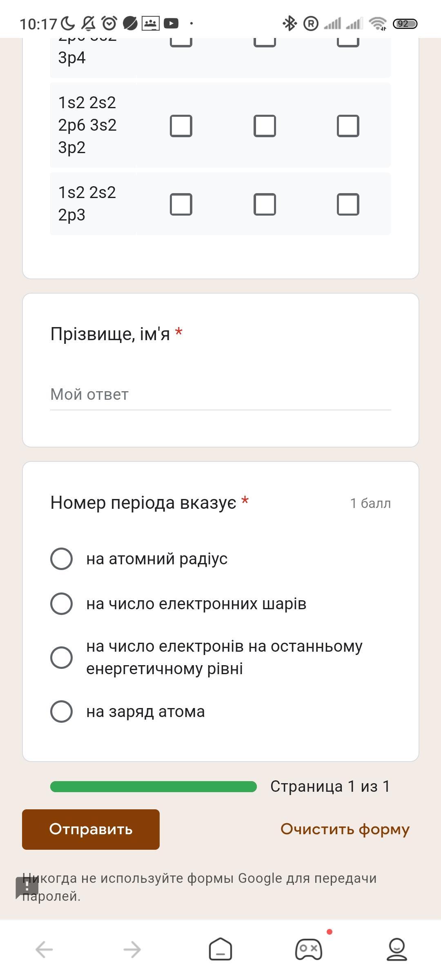Check middle box in 1s2 2s2 2p6 3s2 3p2 row

click(x=265, y=125)
